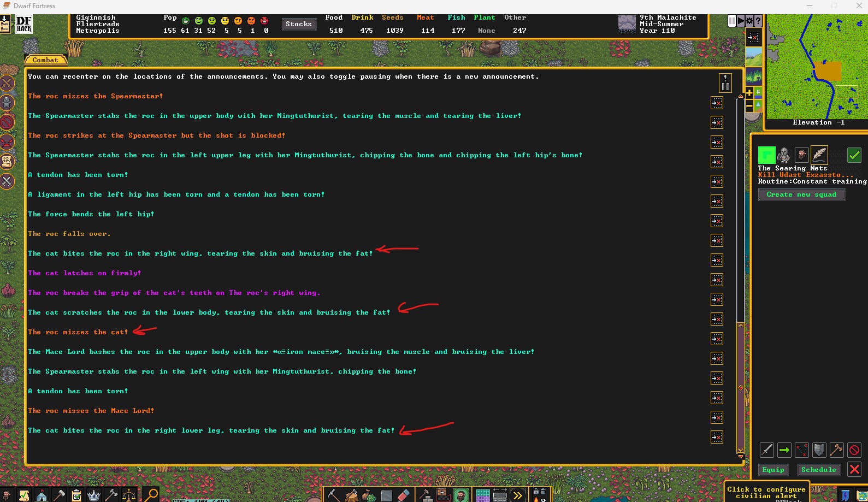Open the clipboard work orders icon
The height and width of the screenshot is (502, 868).
pos(76,495)
